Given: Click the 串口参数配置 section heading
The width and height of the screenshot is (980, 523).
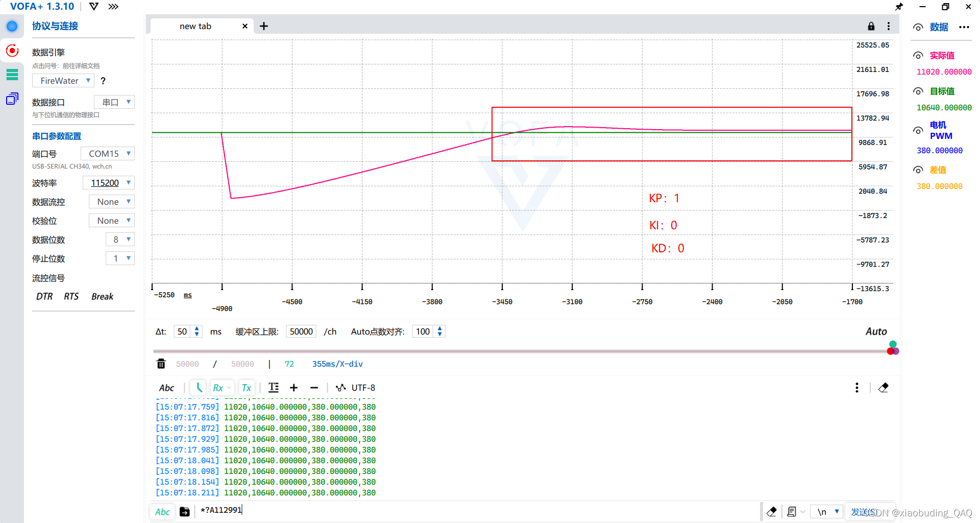Looking at the screenshot, I should [57, 136].
